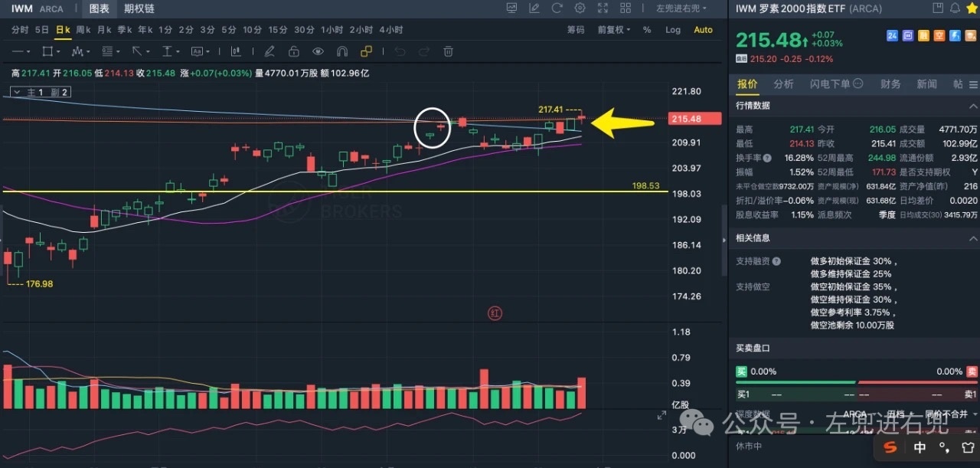Toggle the Auto scale
Viewport: 980px width, 468px height.
pyautogui.click(x=703, y=30)
